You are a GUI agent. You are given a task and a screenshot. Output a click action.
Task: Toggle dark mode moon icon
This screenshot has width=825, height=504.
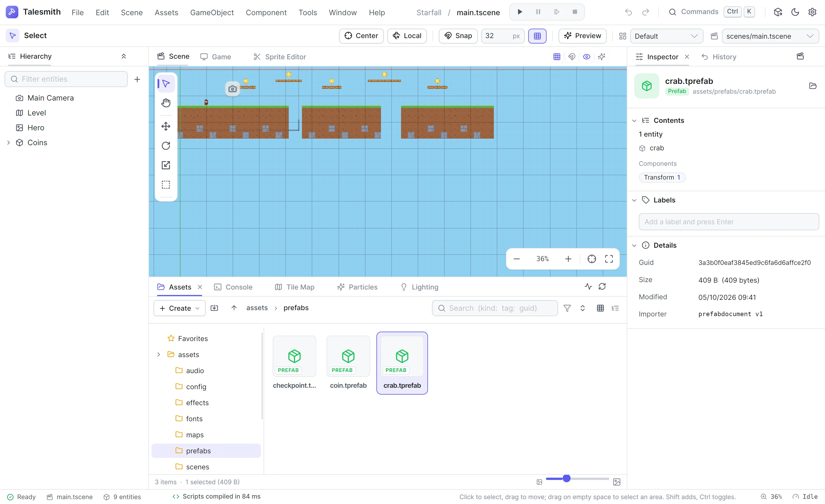795,12
